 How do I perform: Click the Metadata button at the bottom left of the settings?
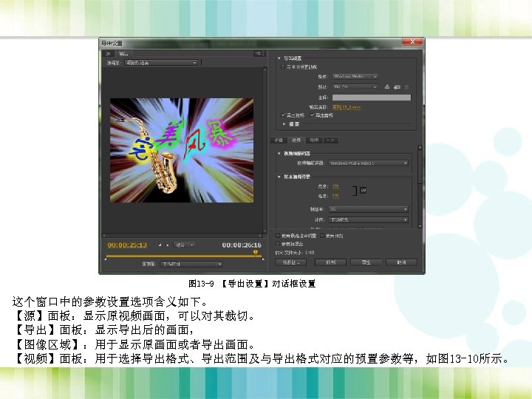pos(291,262)
